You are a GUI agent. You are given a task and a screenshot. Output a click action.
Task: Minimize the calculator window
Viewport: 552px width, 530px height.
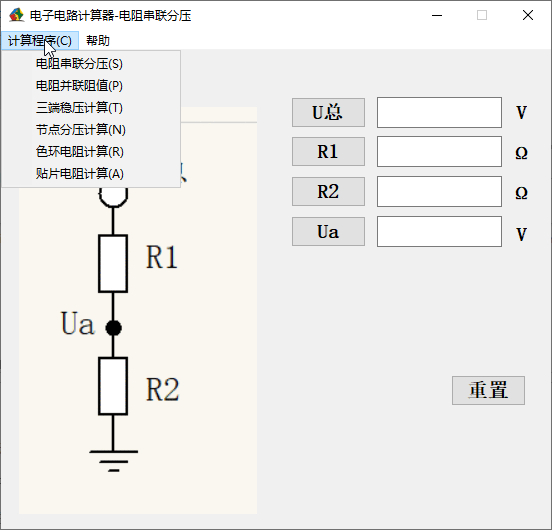tap(437, 15)
